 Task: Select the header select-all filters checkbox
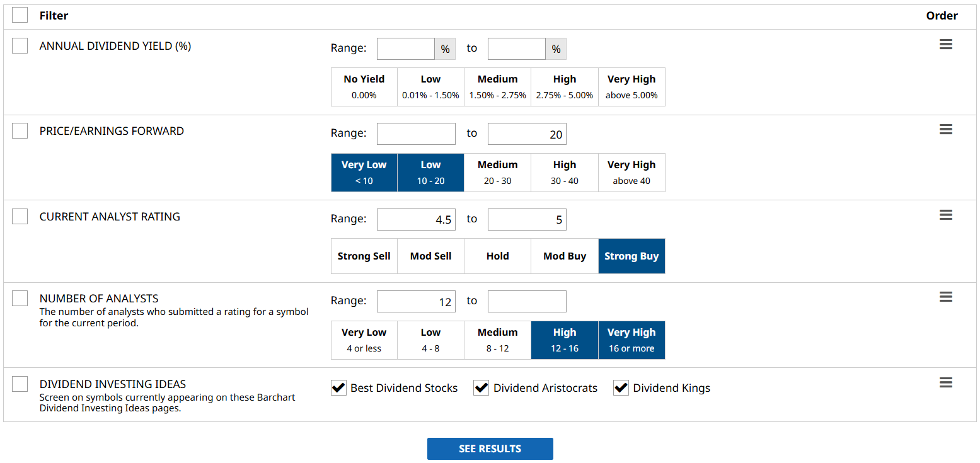[x=20, y=15]
